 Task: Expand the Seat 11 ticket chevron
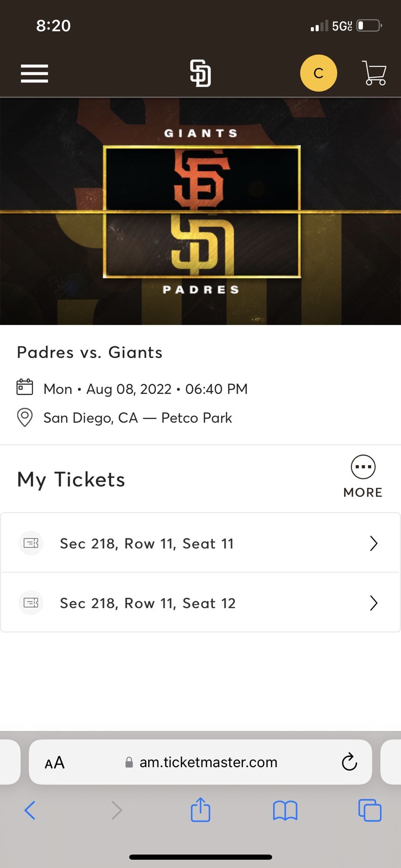(x=373, y=543)
